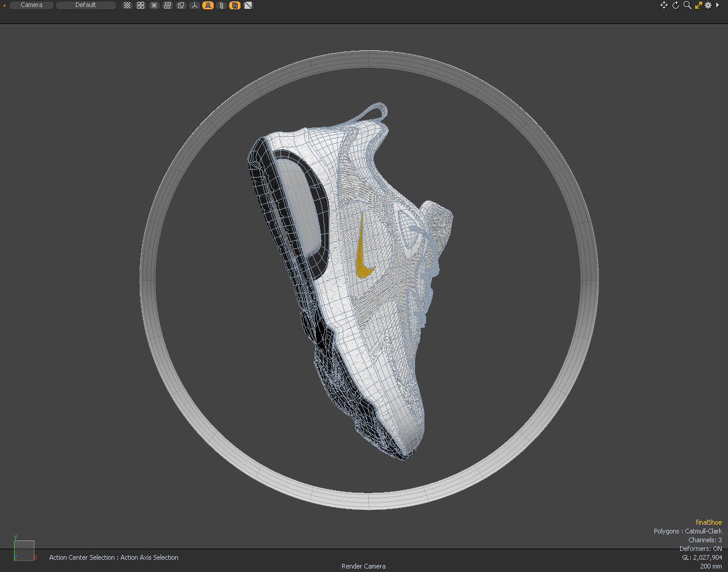
Task: Click the small orange viewport dot
Action: (4, 5)
